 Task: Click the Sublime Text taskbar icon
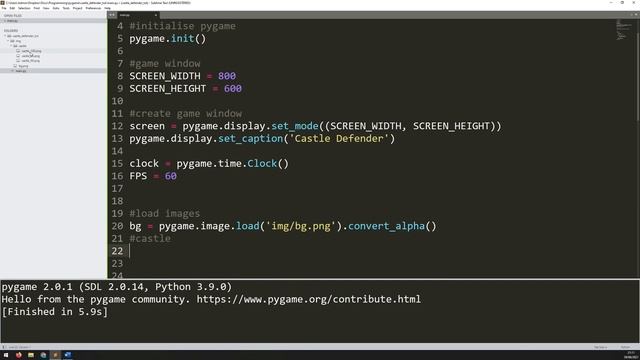56,355
